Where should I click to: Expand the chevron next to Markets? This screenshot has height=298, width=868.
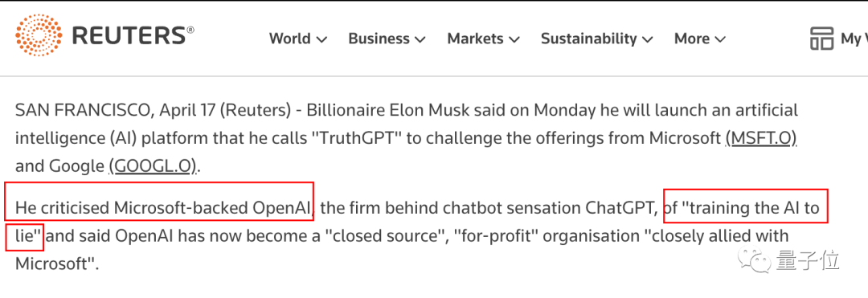(514, 40)
